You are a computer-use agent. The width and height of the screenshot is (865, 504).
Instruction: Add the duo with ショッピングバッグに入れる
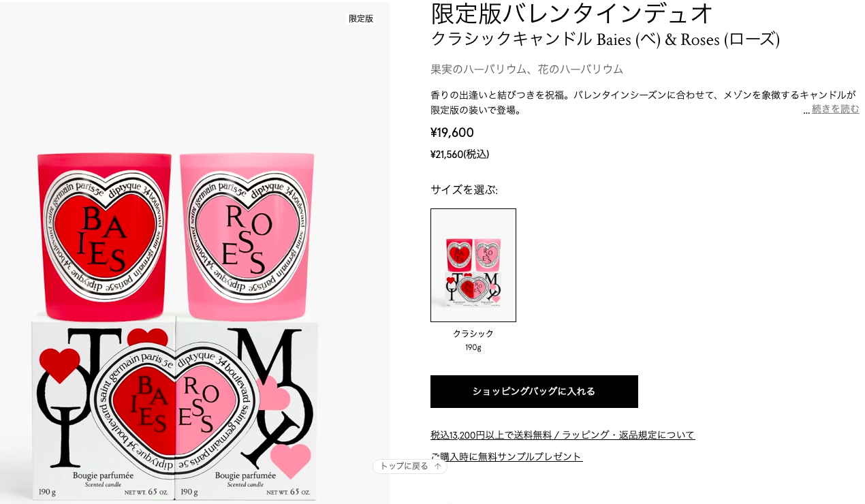tap(534, 392)
